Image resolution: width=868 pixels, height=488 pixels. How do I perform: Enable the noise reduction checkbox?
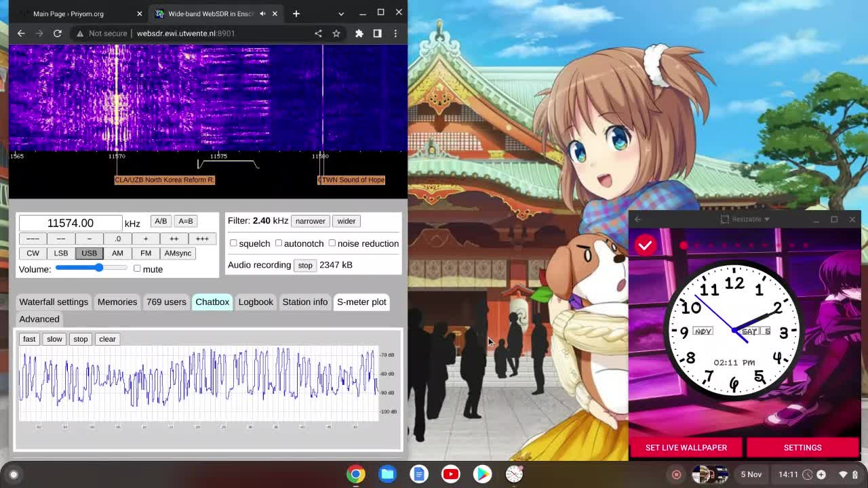coord(332,243)
